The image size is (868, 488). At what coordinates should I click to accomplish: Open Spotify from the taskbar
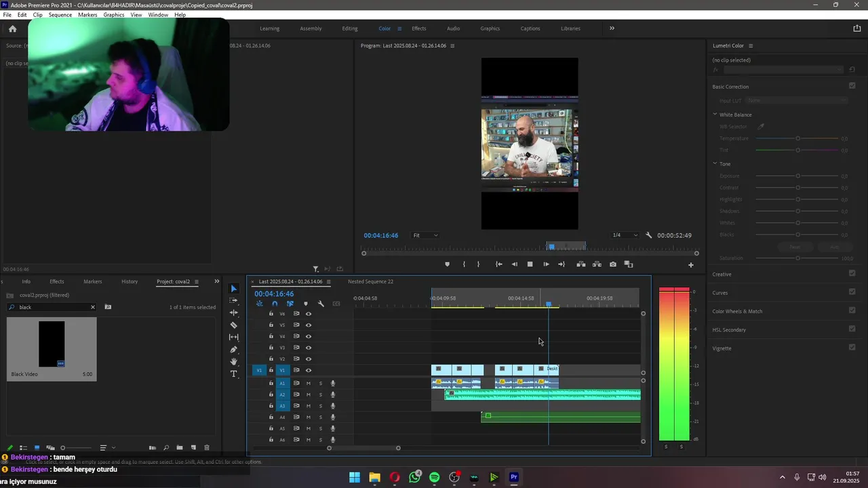tap(435, 477)
